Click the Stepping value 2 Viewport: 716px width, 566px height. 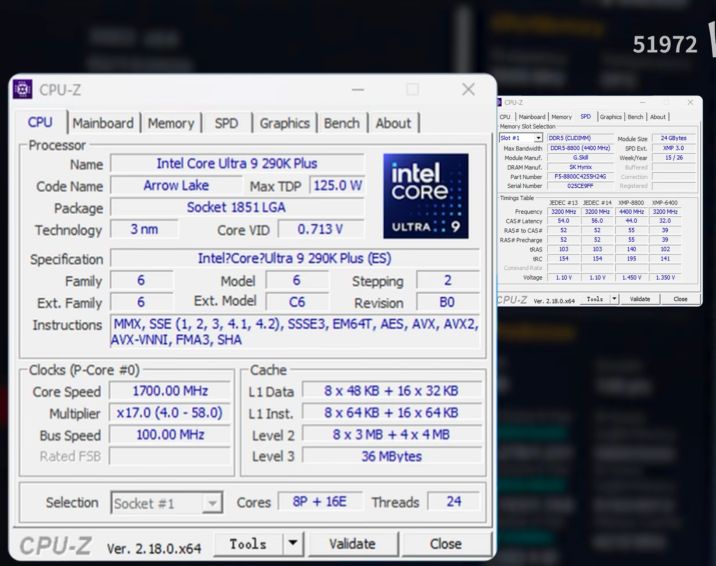pyautogui.click(x=448, y=280)
